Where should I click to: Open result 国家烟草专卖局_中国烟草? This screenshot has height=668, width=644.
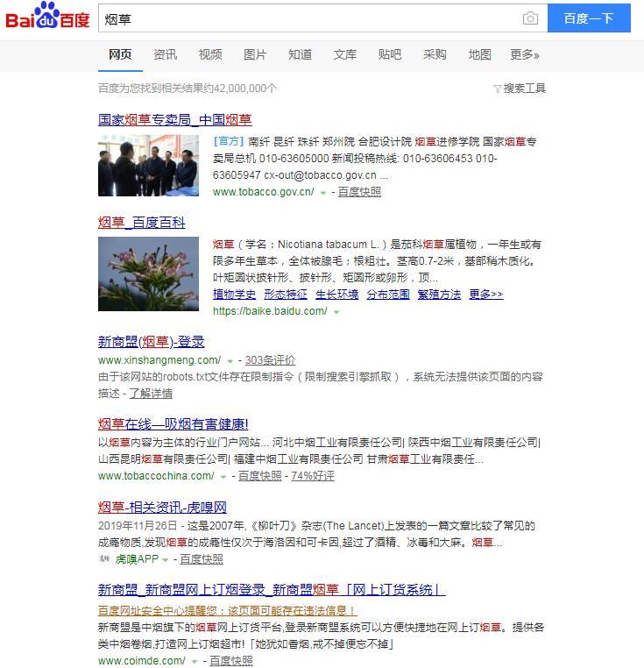[x=175, y=120]
